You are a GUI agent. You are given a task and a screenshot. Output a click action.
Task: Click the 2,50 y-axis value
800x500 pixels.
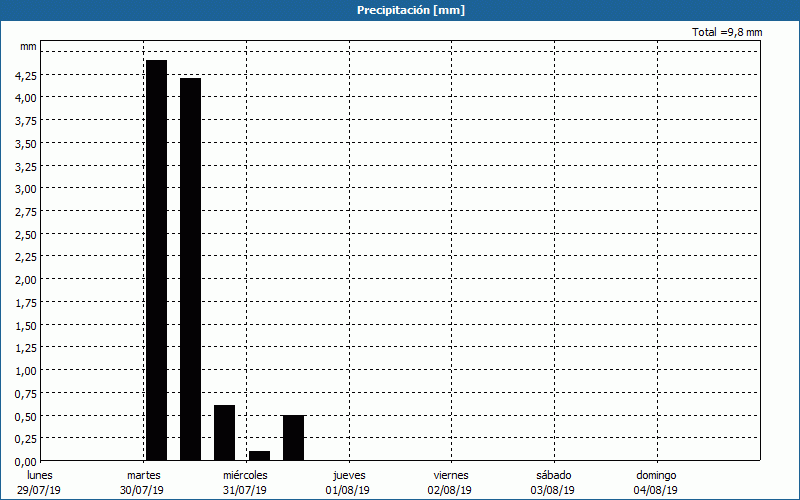(26, 235)
